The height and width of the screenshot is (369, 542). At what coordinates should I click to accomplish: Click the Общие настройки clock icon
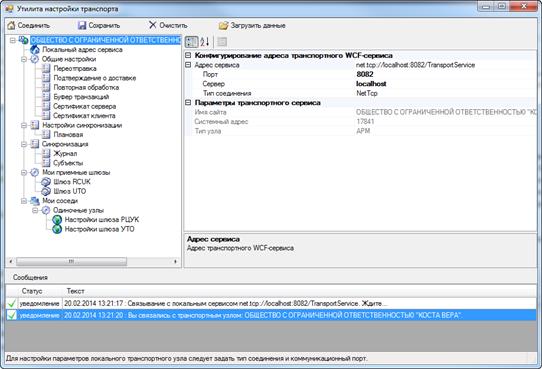(x=35, y=59)
